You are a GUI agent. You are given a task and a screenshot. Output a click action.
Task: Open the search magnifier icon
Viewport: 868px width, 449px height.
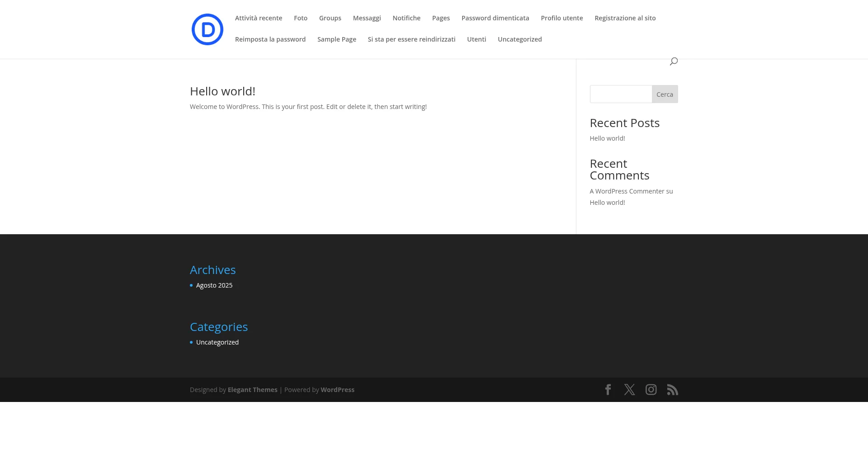point(674,61)
